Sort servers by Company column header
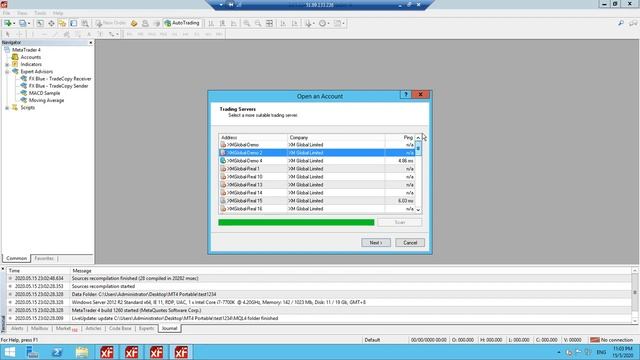Screen dimensions: 640x360 336,138
